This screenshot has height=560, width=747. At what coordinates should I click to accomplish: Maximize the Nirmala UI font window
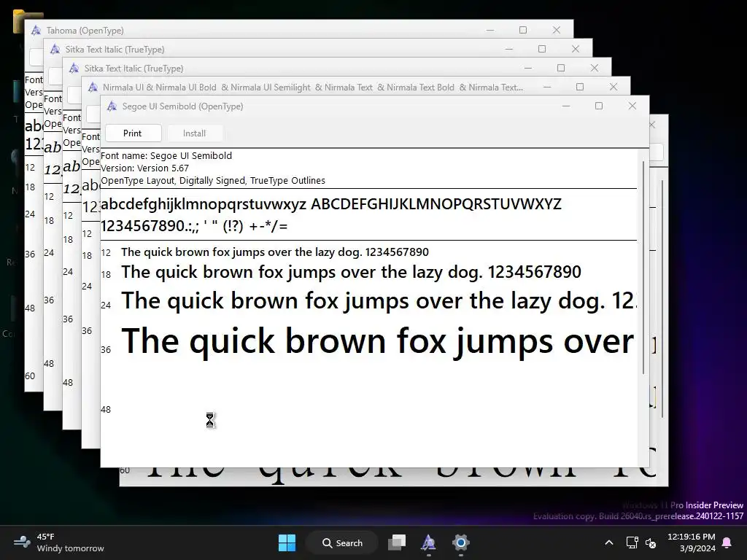point(580,87)
